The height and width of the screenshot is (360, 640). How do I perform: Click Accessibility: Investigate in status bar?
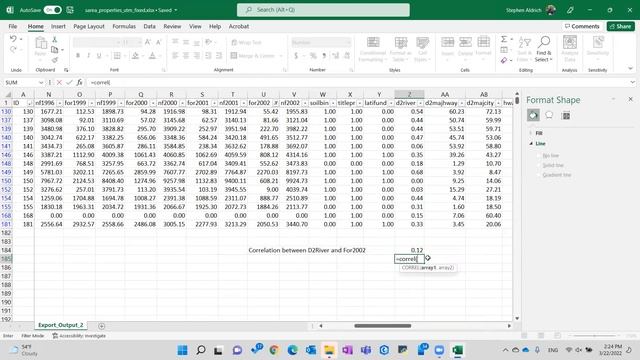pyautogui.click(x=79, y=336)
